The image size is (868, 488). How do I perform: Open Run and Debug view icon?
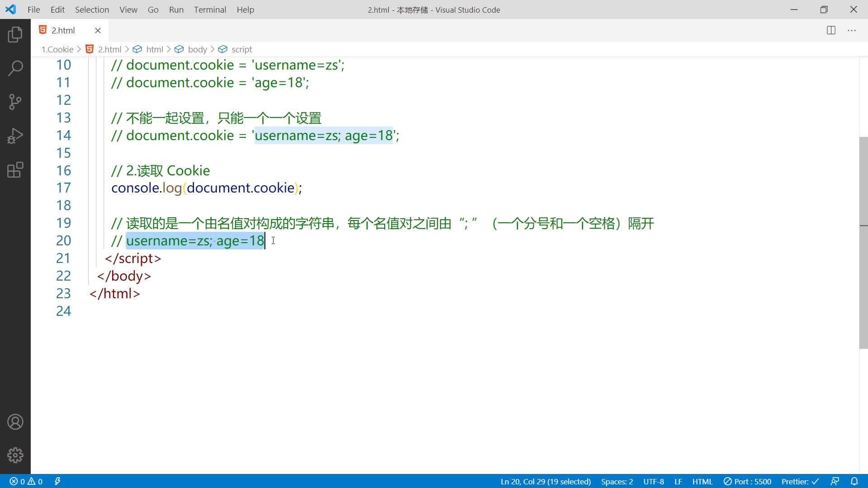coord(15,136)
